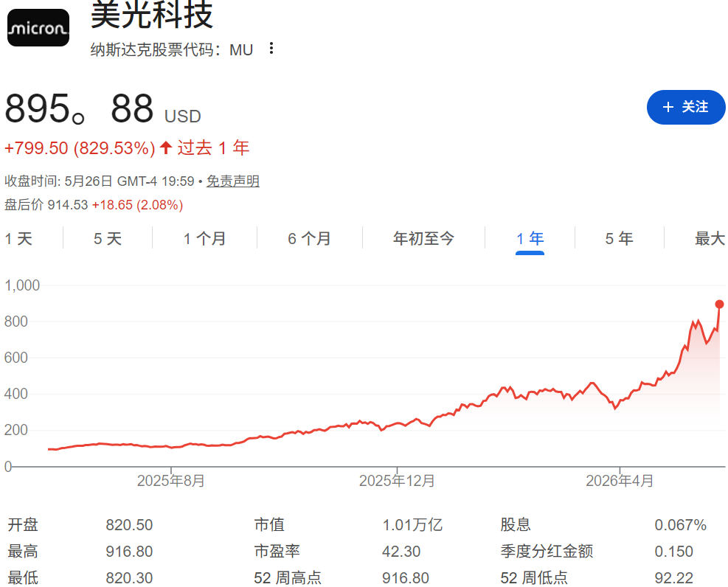Click the 市盈率 value 42.30
This screenshot has height=587, width=728.
click(x=401, y=552)
